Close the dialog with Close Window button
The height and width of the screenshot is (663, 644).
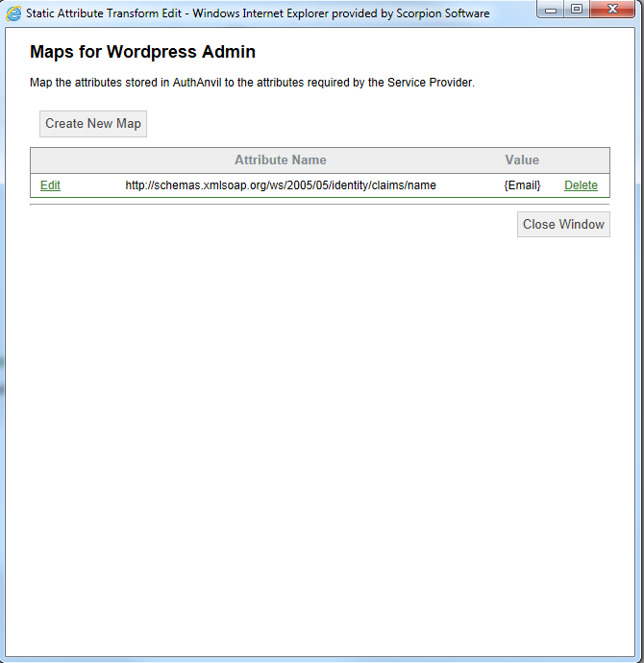point(563,225)
